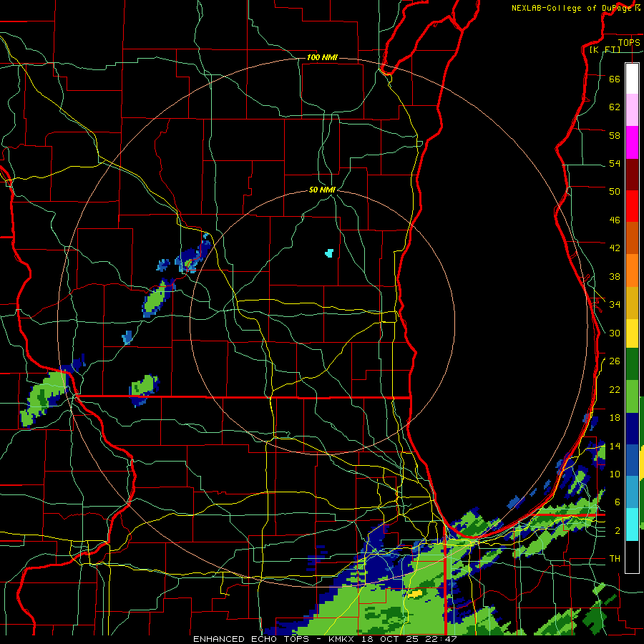Click the legend value 62
644x644 pixels.
[615, 107]
